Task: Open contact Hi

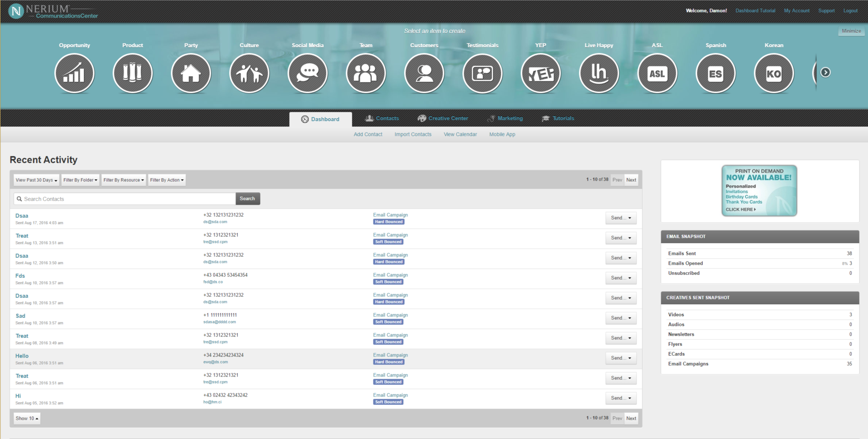Action: pyautogui.click(x=18, y=396)
